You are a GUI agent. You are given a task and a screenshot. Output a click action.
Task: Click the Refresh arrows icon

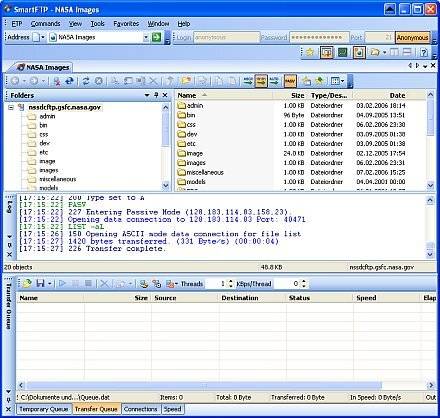point(86,81)
